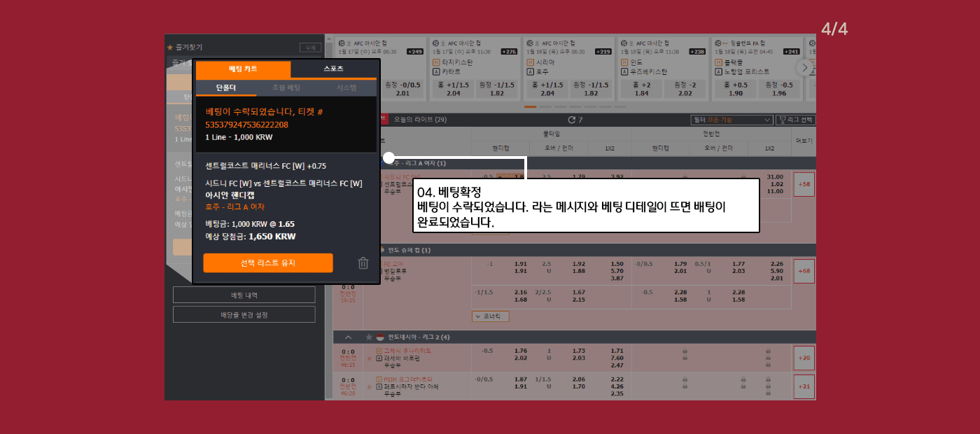Select 홈 +2 odds 1.84 for 인도
Screen dimensions: 980x434
[641, 89]
